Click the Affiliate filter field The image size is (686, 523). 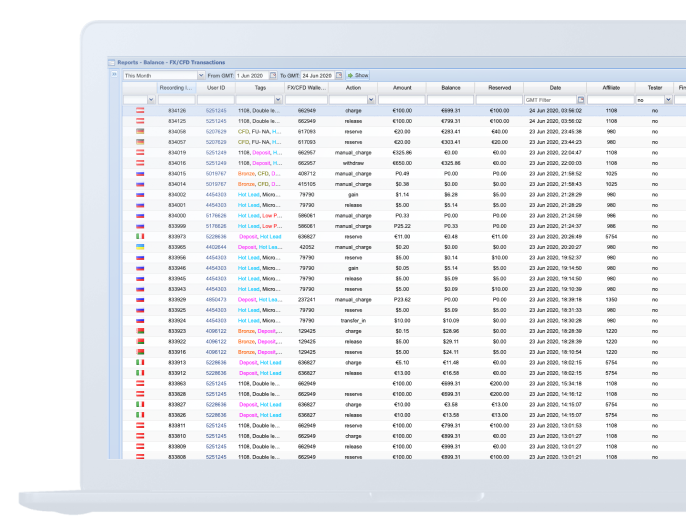tap(611, 100)
